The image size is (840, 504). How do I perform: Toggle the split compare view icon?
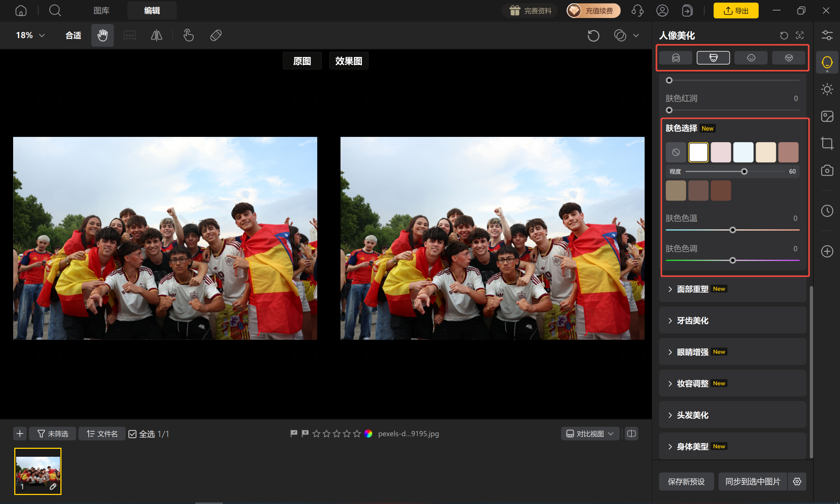(631, 433)
